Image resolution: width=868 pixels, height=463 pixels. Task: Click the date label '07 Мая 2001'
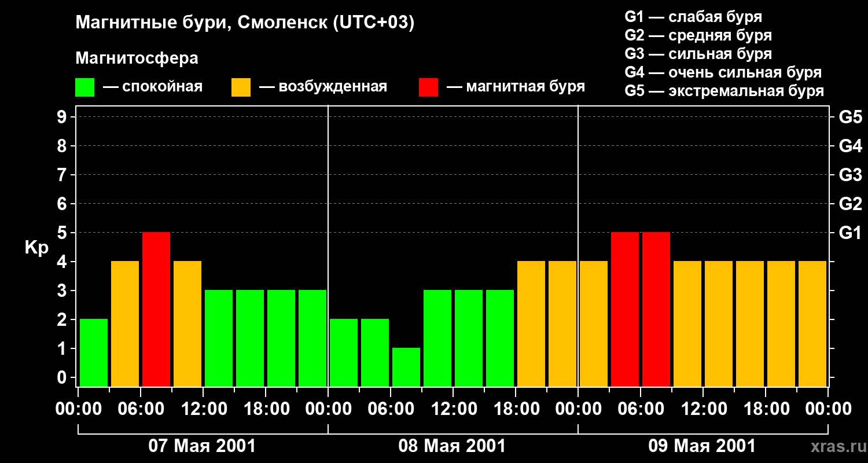tap(202, 446)
